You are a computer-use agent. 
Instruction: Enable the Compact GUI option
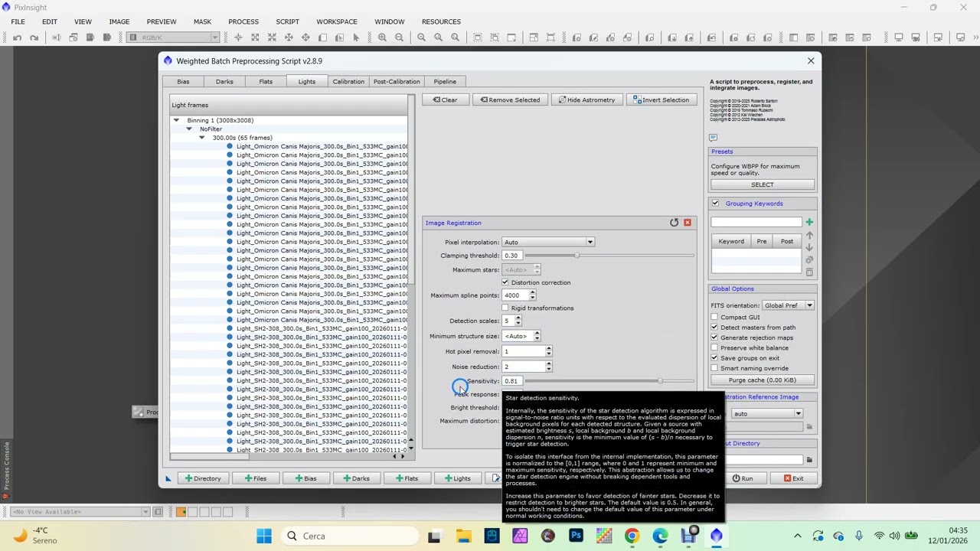[715, 317]
